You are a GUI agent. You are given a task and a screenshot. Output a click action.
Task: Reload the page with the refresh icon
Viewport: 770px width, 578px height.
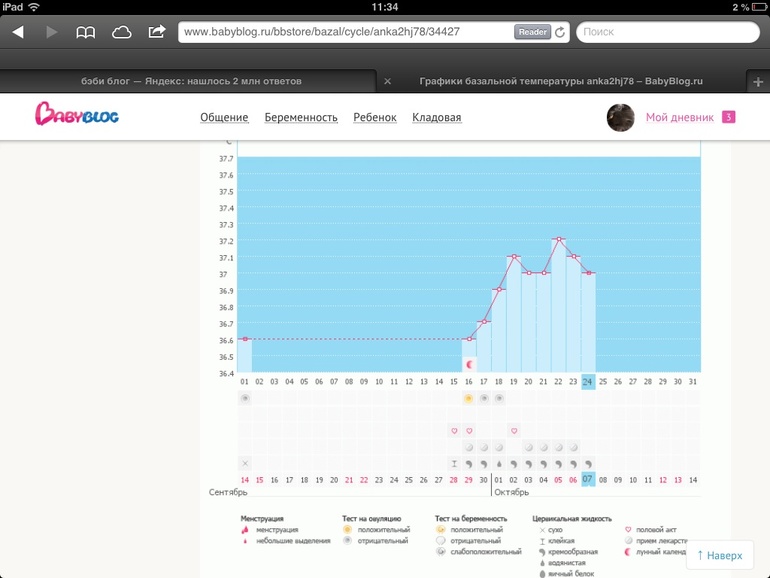(560, 32)
